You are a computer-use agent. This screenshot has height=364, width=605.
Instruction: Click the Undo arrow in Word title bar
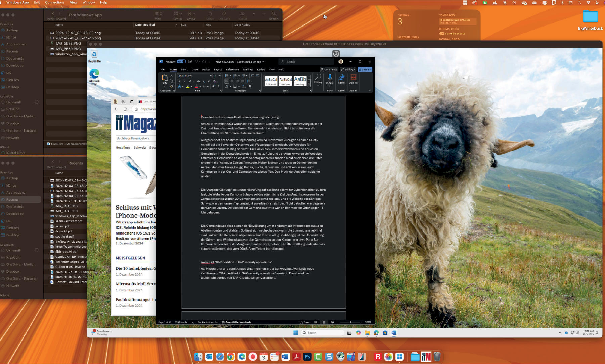pos(196,62)
